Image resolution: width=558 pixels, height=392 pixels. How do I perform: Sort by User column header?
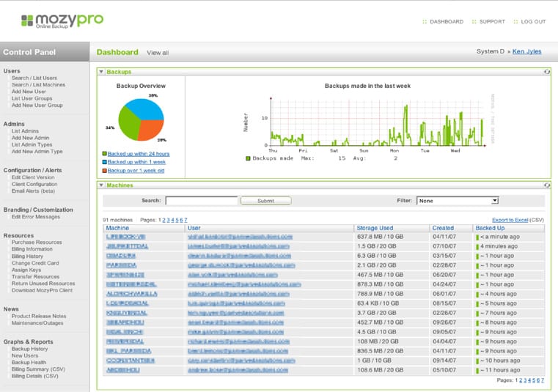point(194,228)
